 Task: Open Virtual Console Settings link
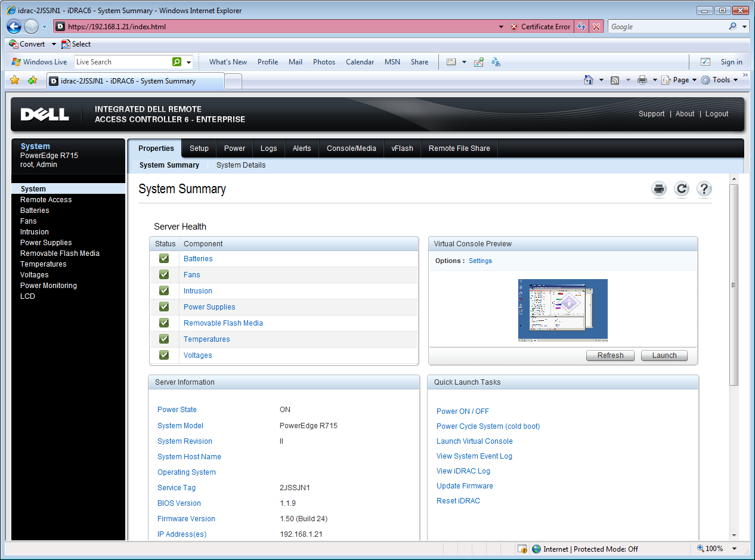click(x=480, y=261)
